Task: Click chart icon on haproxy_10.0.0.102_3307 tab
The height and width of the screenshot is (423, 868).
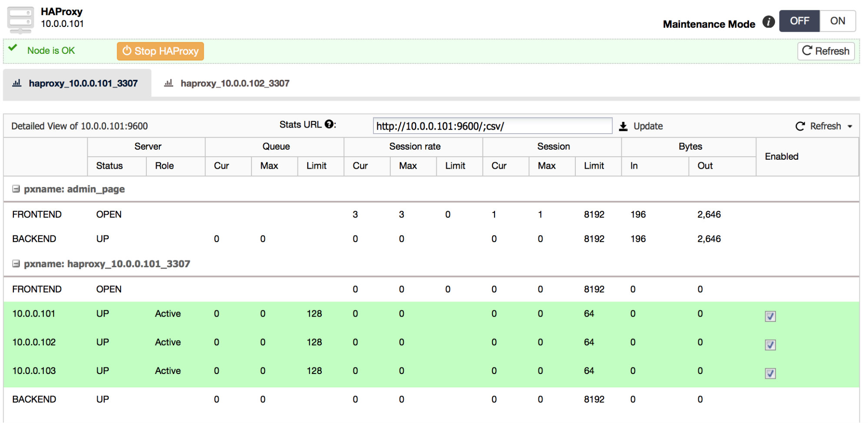Action: pos(168,83)
